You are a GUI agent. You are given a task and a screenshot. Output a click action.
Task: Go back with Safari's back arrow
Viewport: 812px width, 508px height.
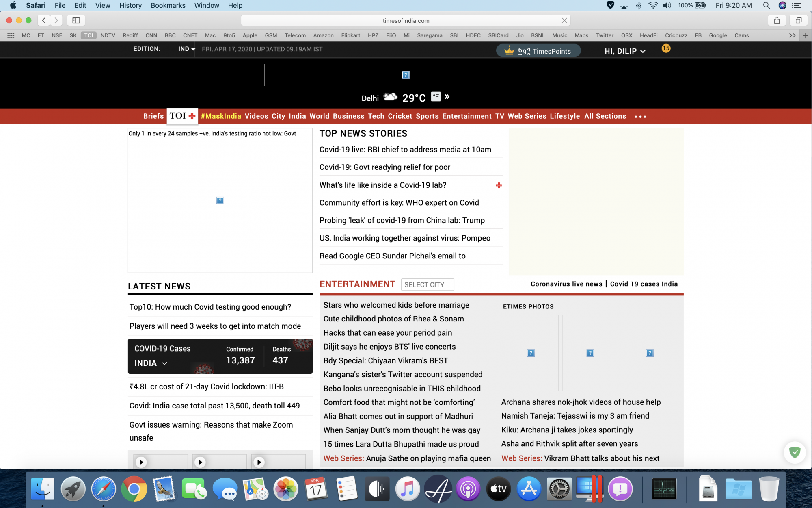point(44,20)
